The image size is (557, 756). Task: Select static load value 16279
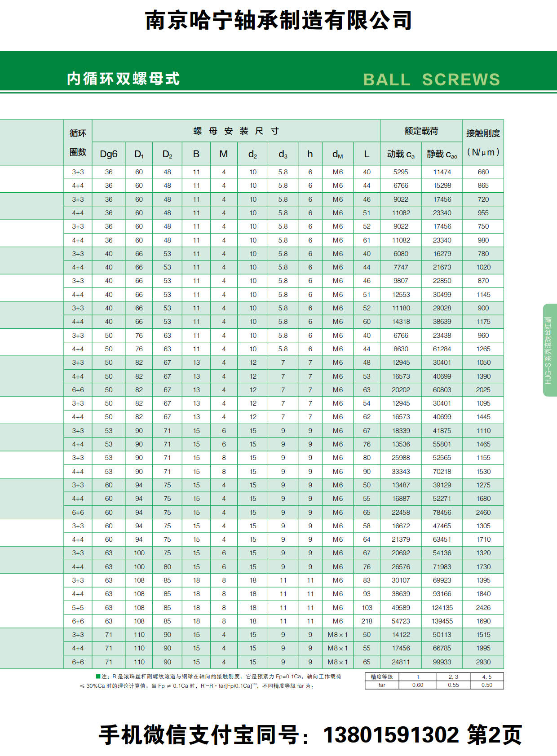[442, 254]
